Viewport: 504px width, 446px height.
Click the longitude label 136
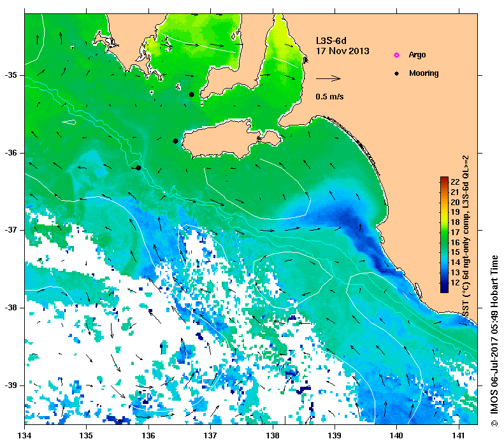[148, 435]
